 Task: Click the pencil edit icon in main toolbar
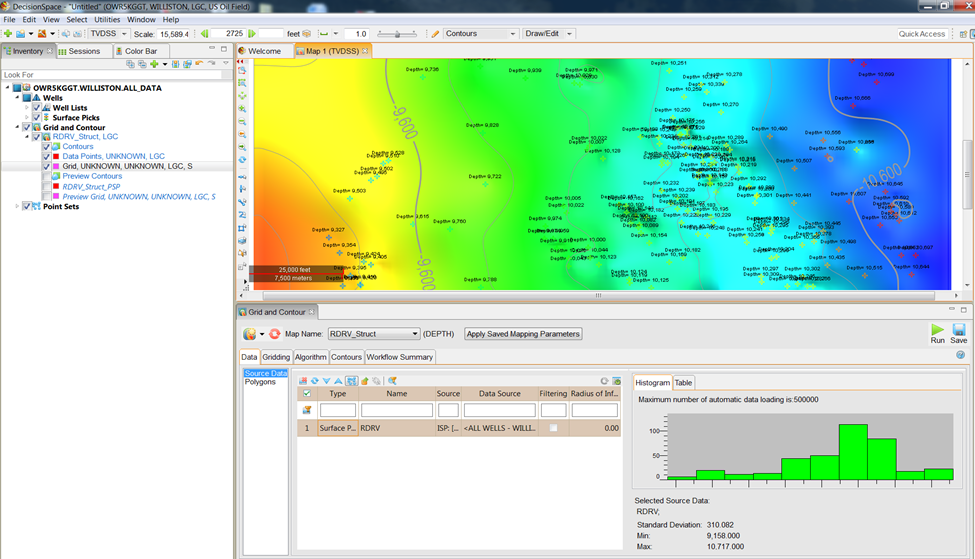[x=435, y=34]
